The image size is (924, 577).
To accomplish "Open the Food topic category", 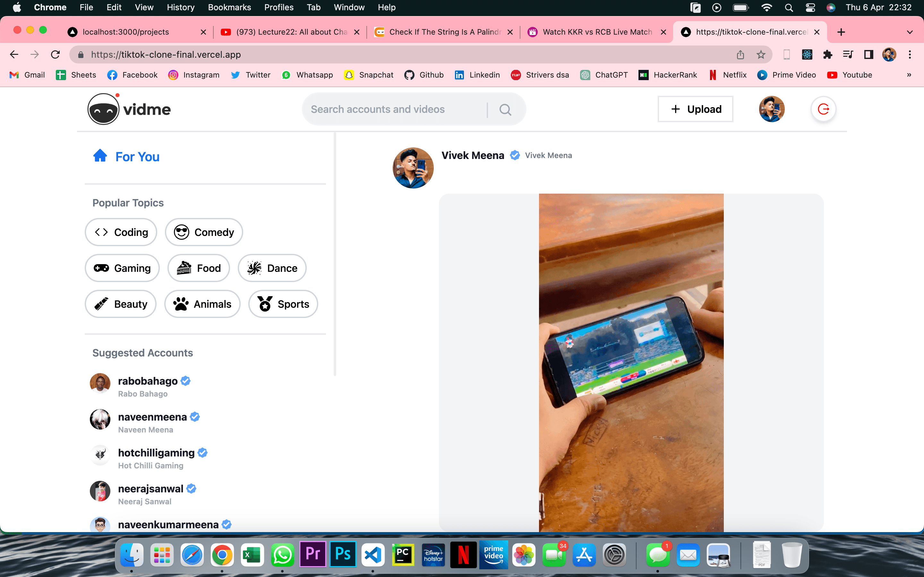I will tap(198, 268).
